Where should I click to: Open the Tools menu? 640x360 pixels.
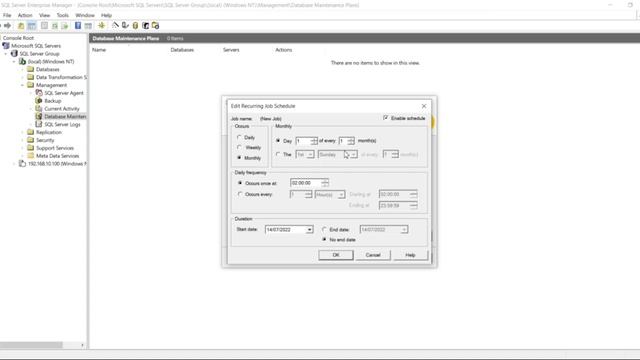click(62, 15)
